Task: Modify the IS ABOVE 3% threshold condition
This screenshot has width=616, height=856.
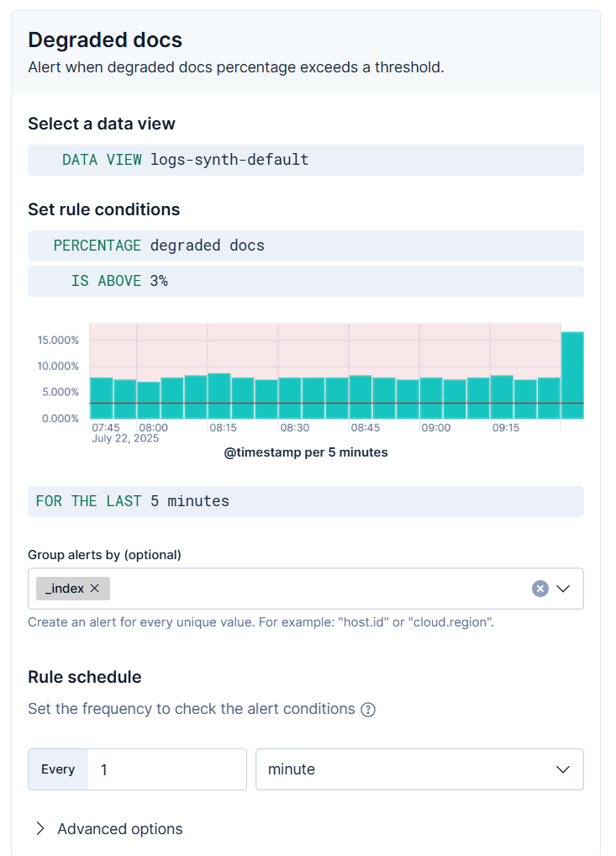Action: click(x=306, y=281)
